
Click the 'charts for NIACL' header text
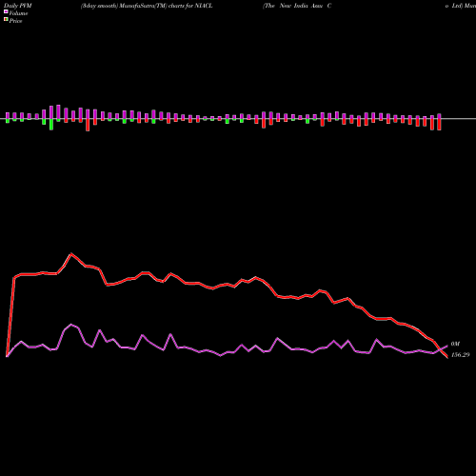190,6
